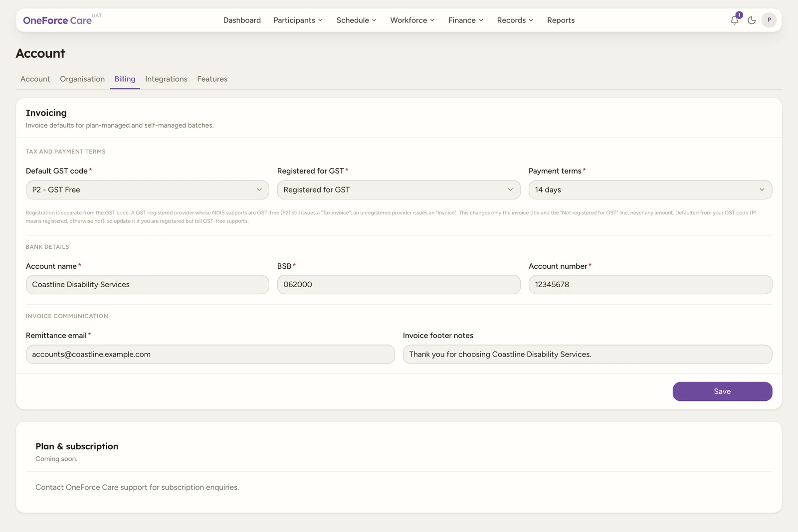Select the 'BANK DETAILS' label
798x532 pixels.
(x=47, y=247)
